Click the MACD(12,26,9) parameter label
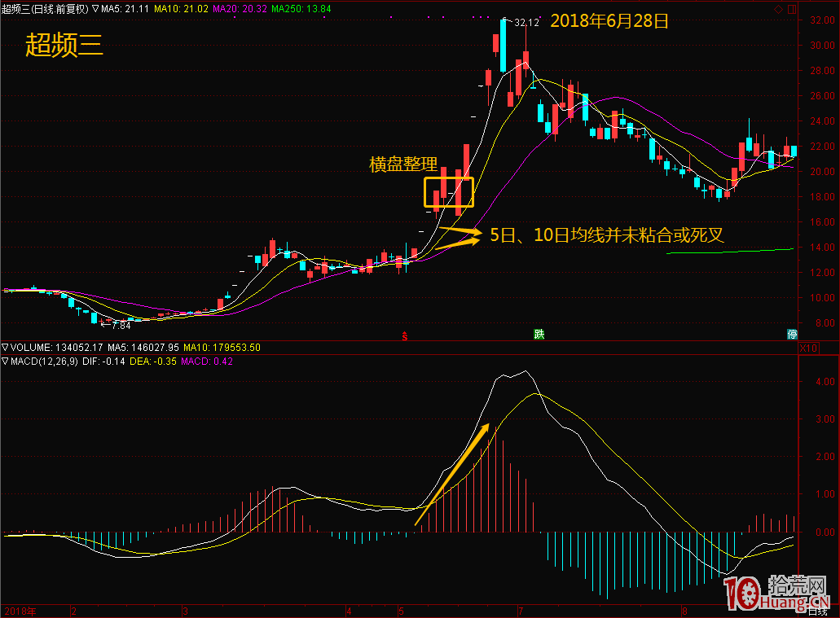 click(44, 361)
